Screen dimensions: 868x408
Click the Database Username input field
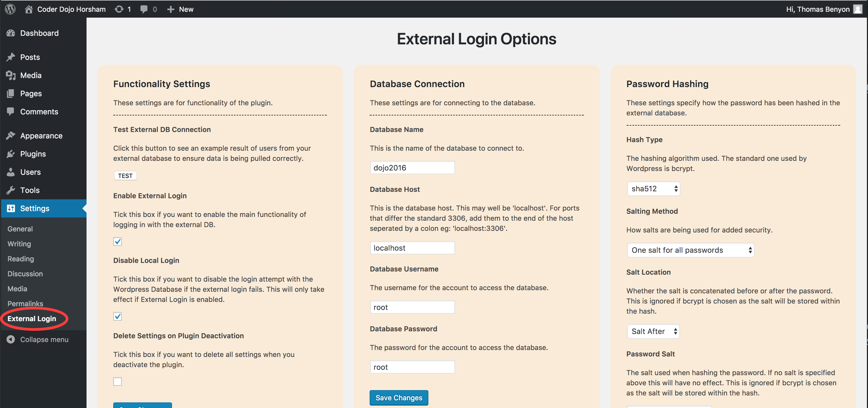point(412,307)
